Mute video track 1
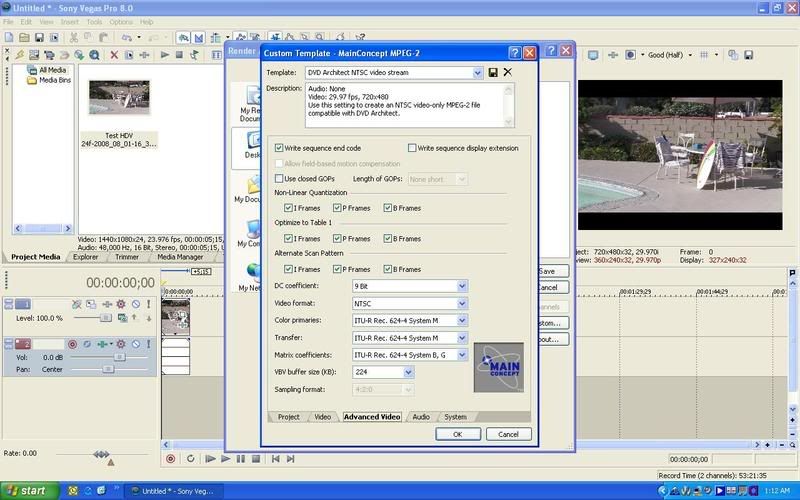 point(136,304)
